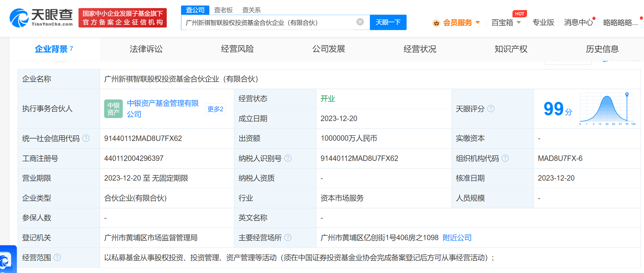Open the 历史信息 tab
Screen dimensions: 644x273
(602, 49)
